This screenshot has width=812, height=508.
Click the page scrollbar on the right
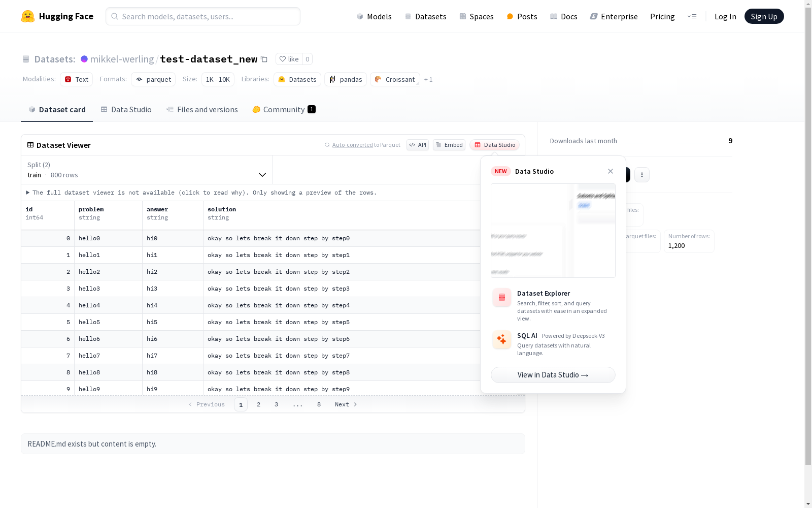tap(808, 237)
